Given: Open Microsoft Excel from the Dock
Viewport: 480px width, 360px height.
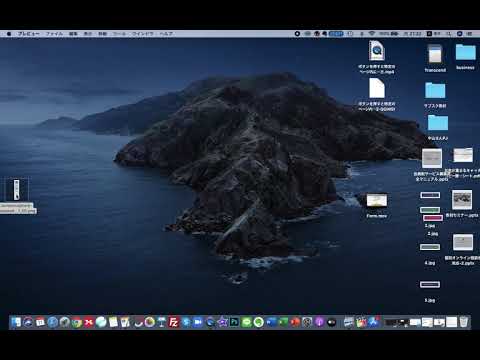Looking at the screenshot, I should [283, 322].
